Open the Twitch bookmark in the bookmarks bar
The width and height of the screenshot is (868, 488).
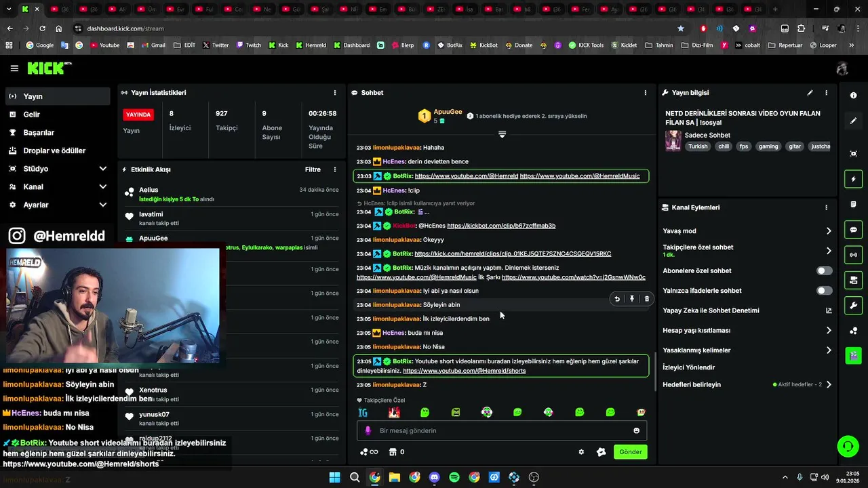pos(248,45)
